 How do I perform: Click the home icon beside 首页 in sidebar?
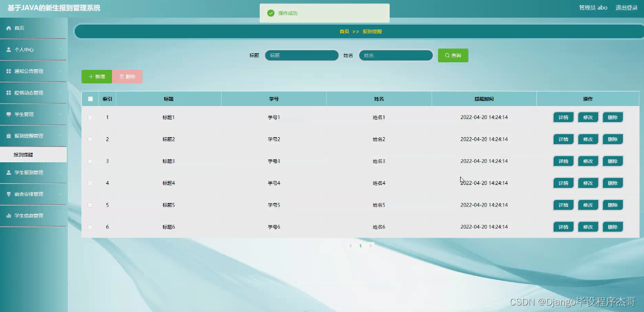[x=9, y=28]
